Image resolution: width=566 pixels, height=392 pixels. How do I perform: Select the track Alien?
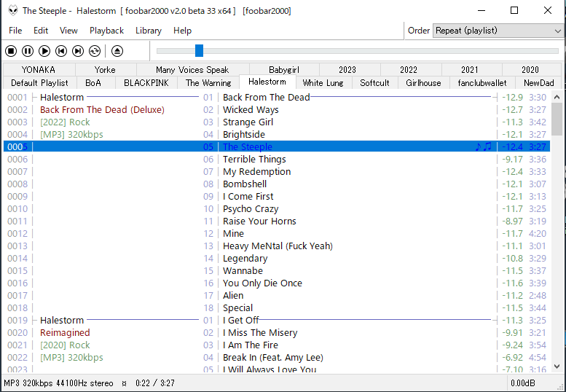233,296
